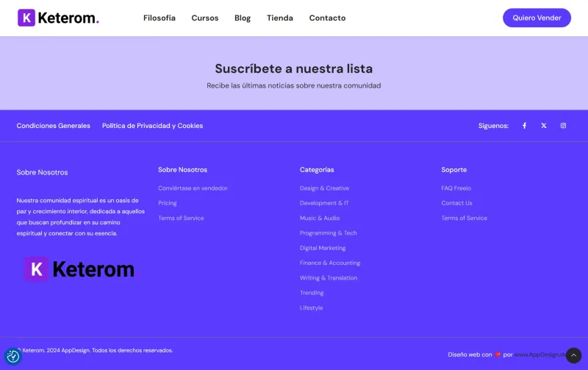Viewport: 588px width, 370px height.
Task: Select the Finance & Accounting category
Action: 330,263
